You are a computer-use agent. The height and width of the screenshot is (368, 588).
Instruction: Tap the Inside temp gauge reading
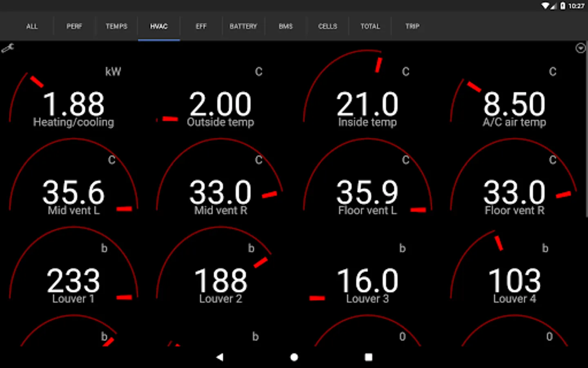(367, 104)
